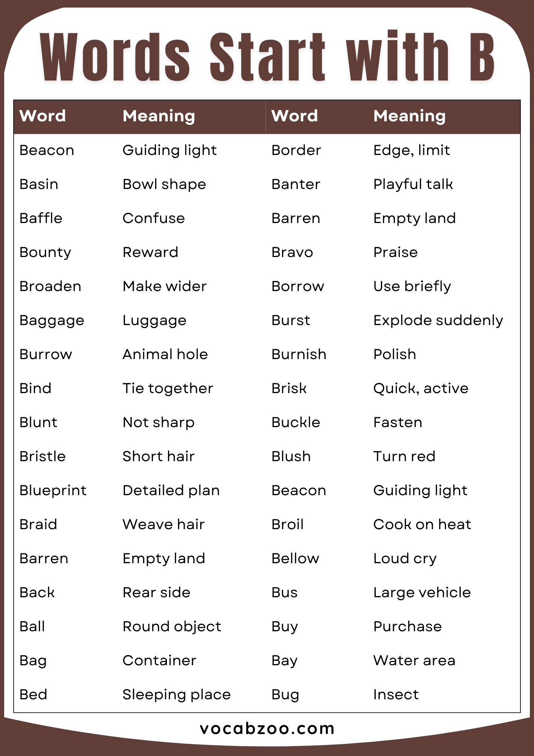
Task: Click the word "Bounty"
Action: (45, 252)
